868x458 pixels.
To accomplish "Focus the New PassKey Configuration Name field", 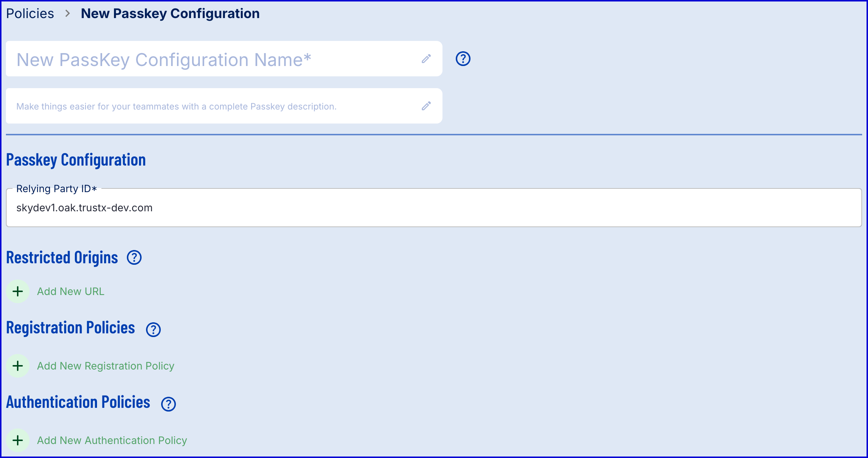I will click(214, 59).
